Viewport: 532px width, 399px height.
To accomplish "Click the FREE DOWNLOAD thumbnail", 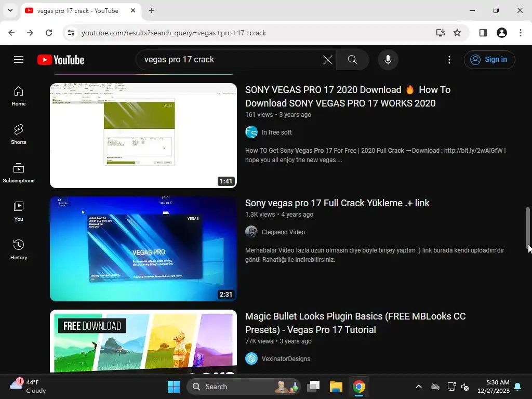I will point(143,341).
